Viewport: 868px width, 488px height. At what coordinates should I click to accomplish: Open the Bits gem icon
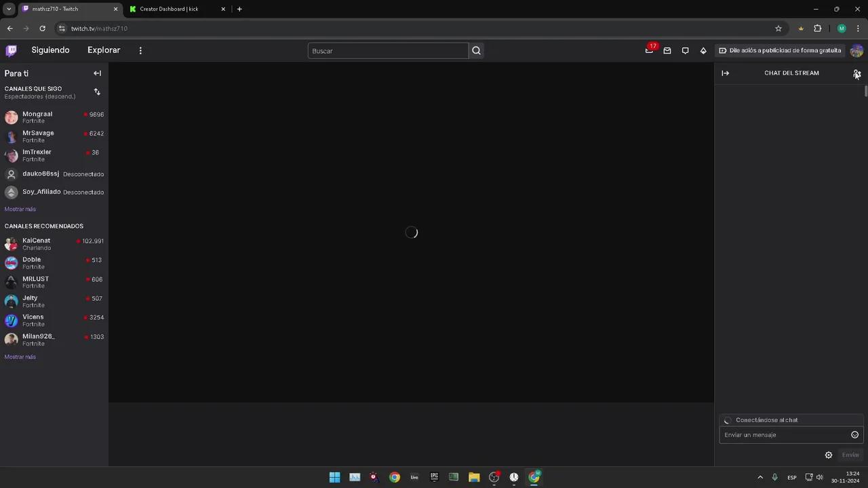pos(703,50)
